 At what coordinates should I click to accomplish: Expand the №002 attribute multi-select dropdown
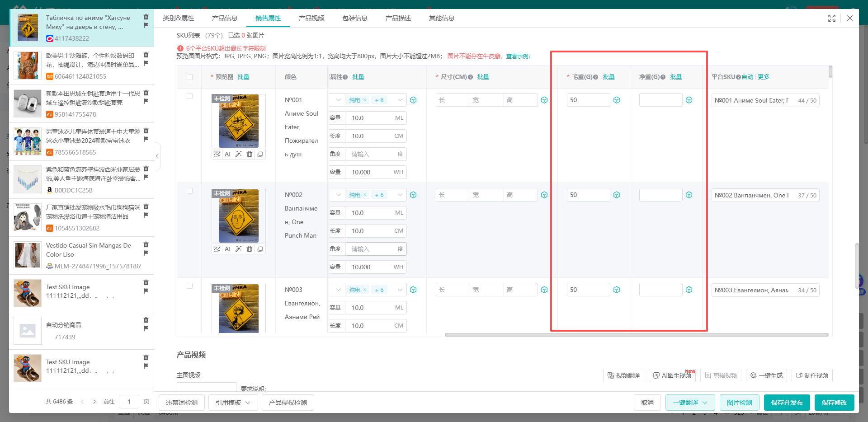[400, 195]
